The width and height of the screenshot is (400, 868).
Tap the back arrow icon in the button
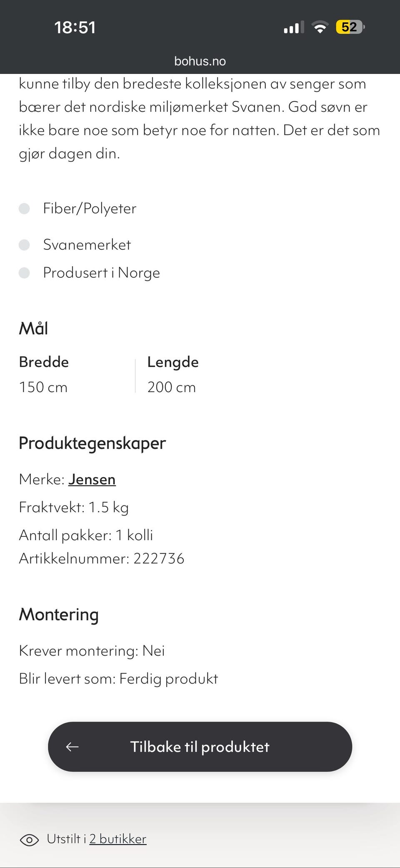pos(72,747)
